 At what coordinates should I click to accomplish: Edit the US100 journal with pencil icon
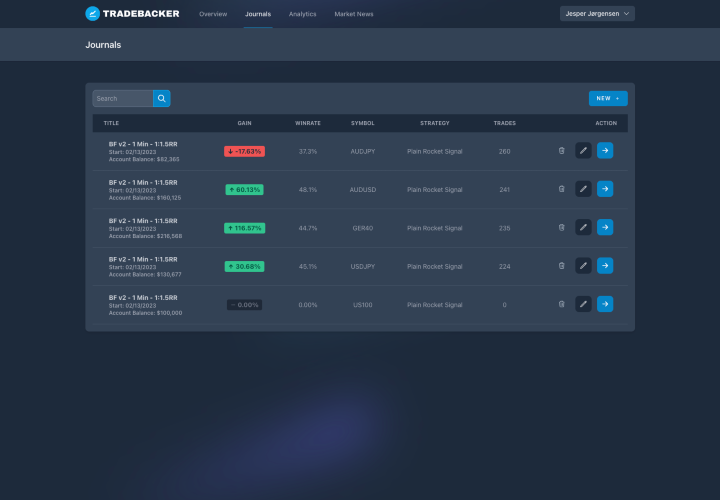pos(583,304)
